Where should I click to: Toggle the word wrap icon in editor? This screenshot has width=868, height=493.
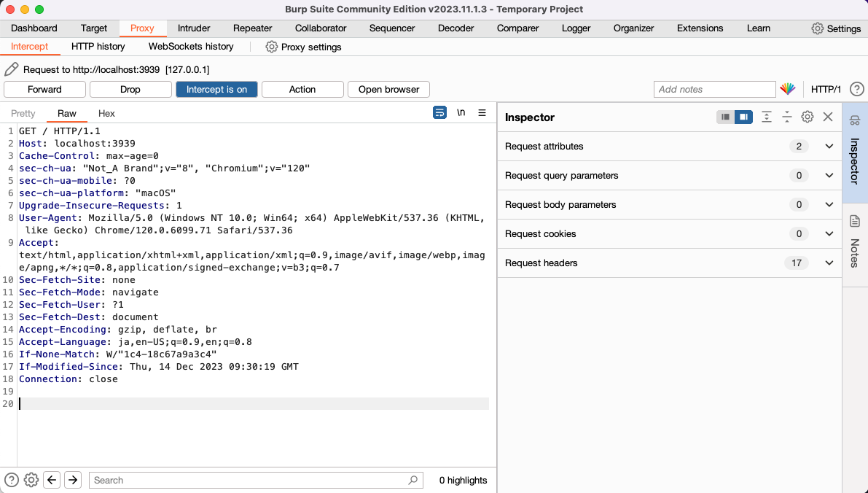click(439, 112)
